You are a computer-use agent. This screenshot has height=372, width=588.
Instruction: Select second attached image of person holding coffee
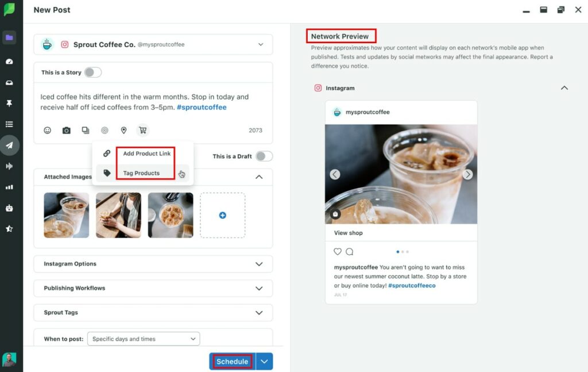pyautogui.click(x=118, y=215)
